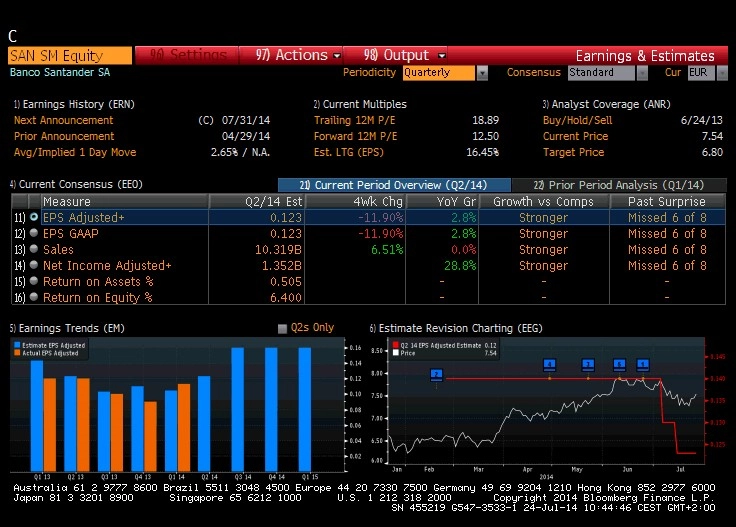Click the white Price legend swatch
The width and height of the screenshot is (736, 527).
click(396, 353)
